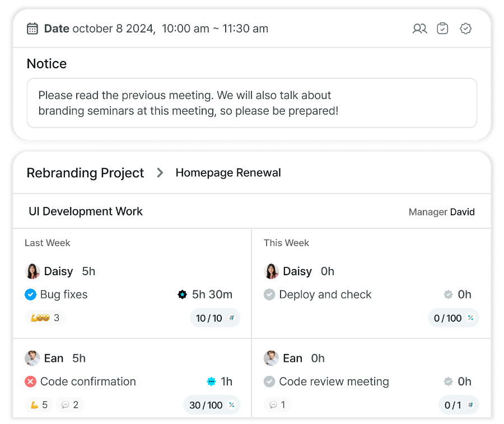This screenshot has width=504, height=424.
Task: Toggle the Bug fixes blue checkmark
Action: tap(31, 295)
